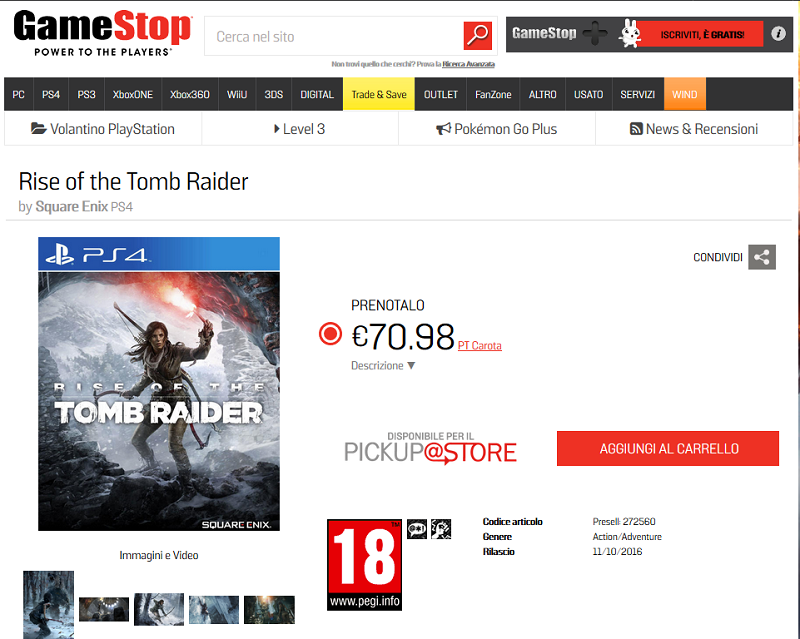800x639 pixels.
Task: Click the violence content descriptor icon
Action: click(441, 529)
